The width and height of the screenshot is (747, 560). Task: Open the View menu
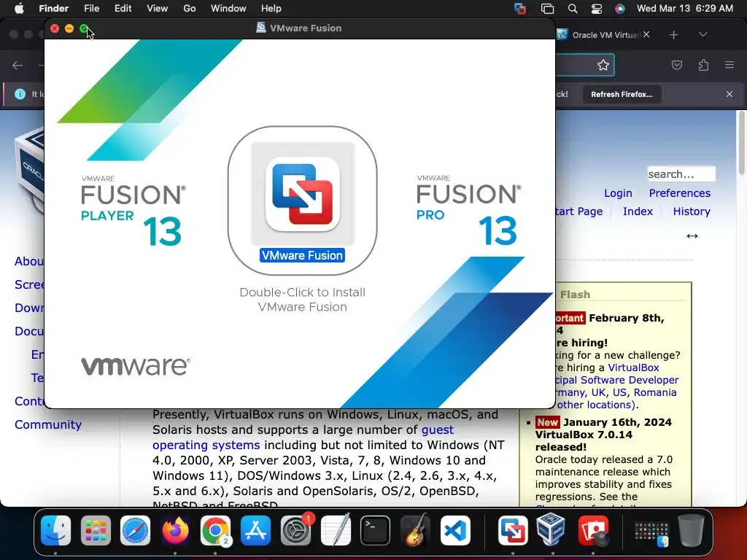(x=158, y=8)
